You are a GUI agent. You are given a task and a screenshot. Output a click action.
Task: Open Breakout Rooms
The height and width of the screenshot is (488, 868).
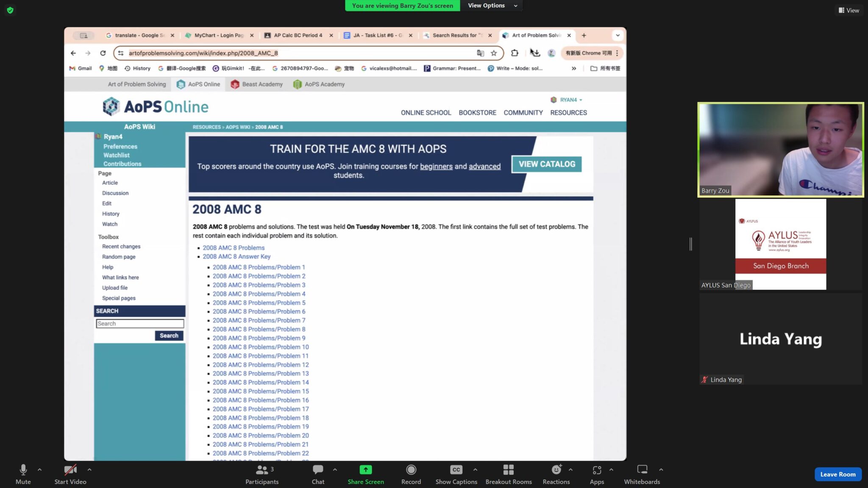point(509,474)
